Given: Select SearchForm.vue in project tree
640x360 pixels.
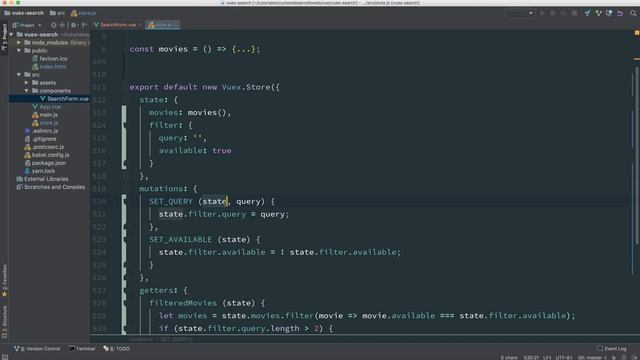Looking at the screenshot, I should tap(64, 99).
